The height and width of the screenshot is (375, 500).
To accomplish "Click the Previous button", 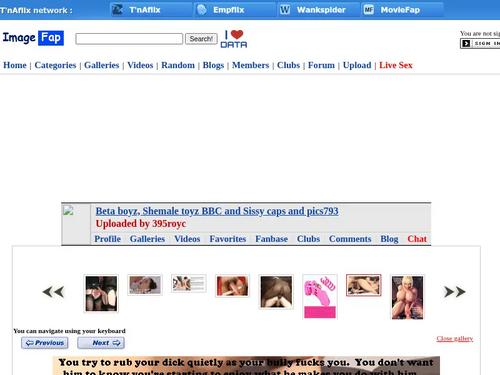I will [45, 343].
